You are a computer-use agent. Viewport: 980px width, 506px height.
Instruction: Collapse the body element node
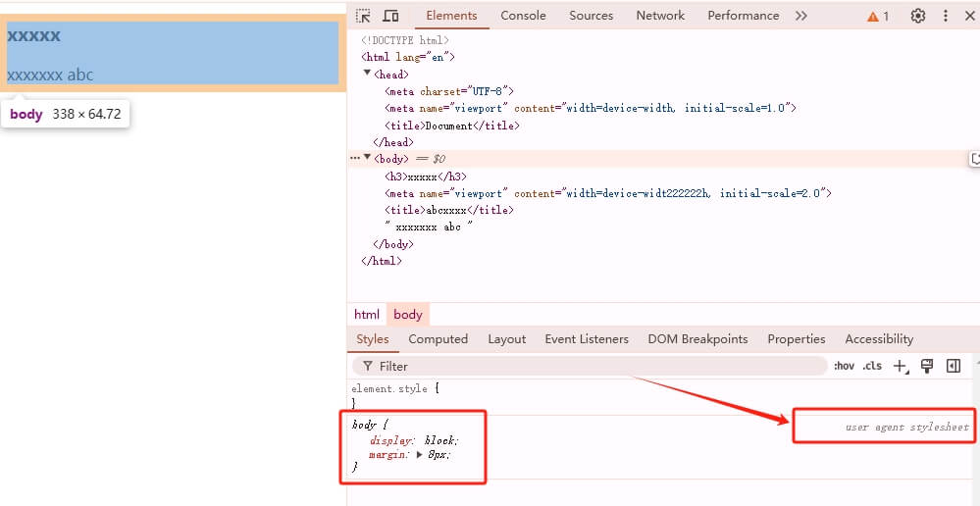tap(368, 158)
